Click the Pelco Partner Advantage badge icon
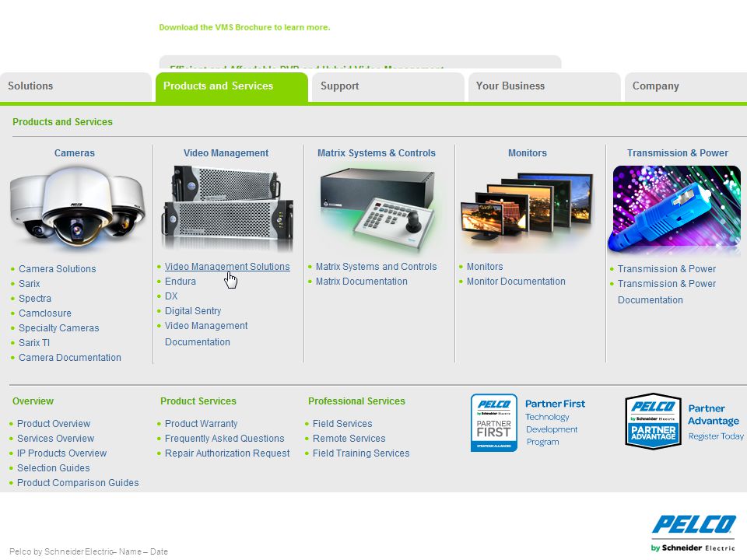The image size is (747, 560). (653, 421)
